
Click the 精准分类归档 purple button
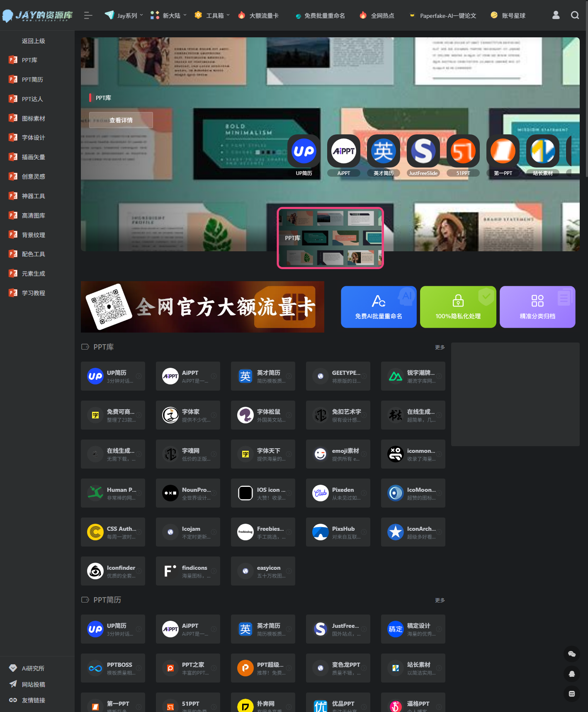(x=537, y=307)
